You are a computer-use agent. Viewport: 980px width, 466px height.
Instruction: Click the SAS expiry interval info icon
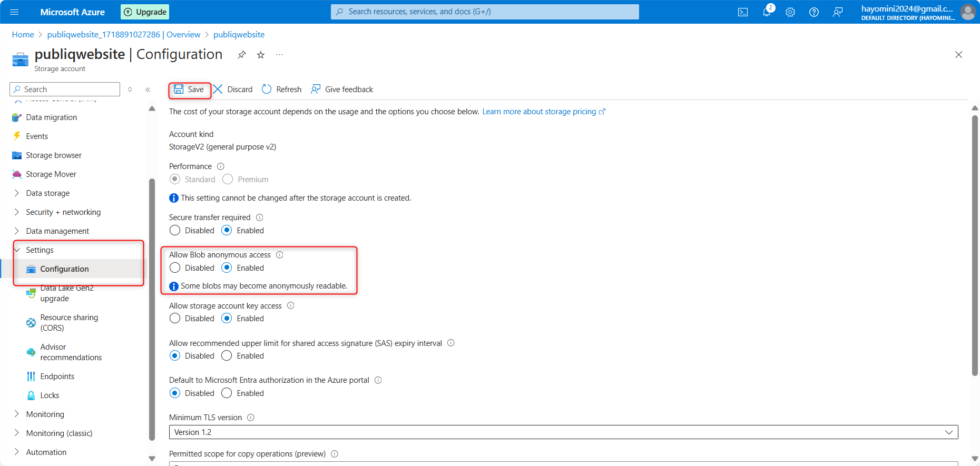coord(451,343)
